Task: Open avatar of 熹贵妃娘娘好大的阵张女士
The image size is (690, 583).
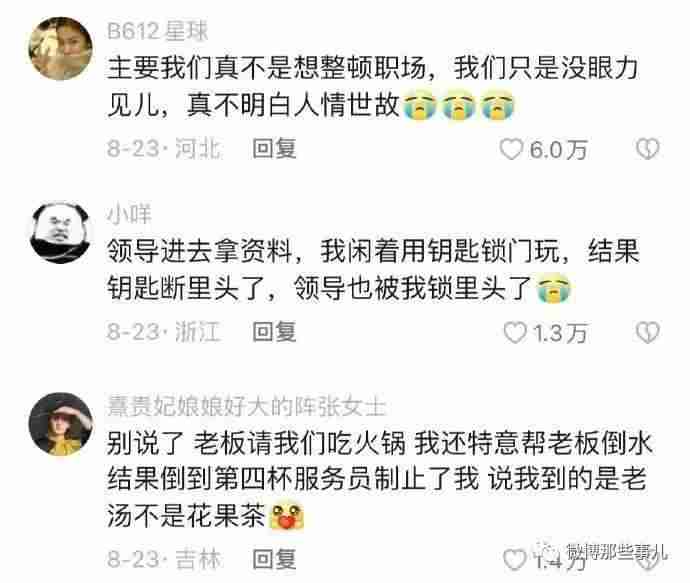Action: point(61,424)
